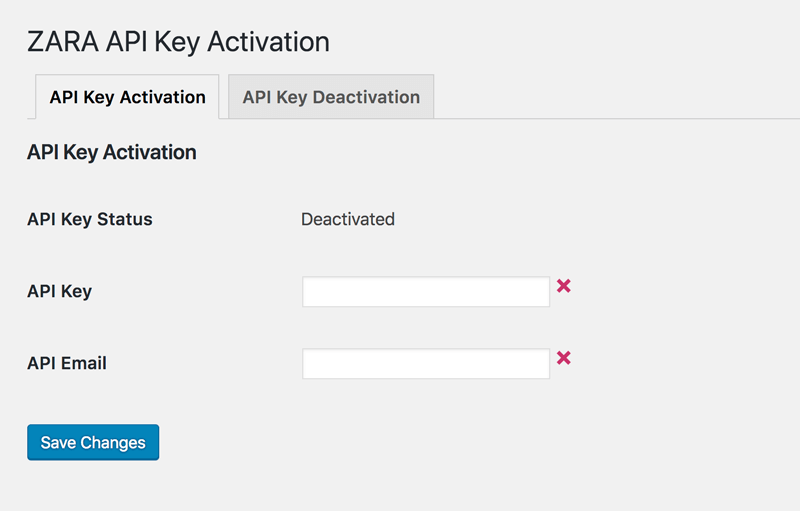Click the API Email field label
Viewport: 800px width, 511px height.
click(67, 363)
